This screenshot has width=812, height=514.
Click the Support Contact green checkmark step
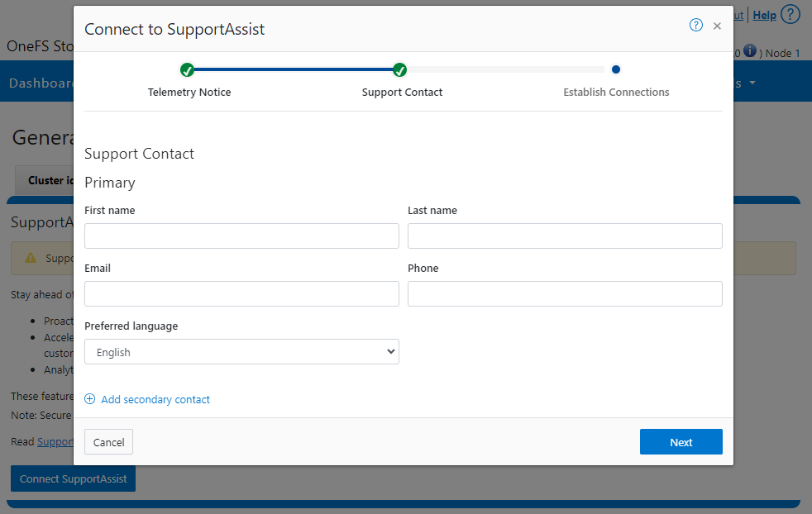[x=400, y=70]
